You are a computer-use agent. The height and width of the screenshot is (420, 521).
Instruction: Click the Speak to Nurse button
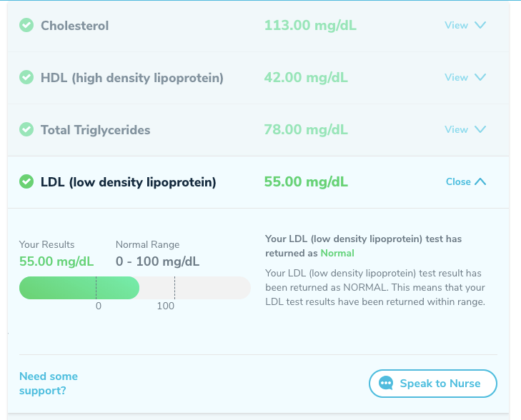tap(433, 384)
